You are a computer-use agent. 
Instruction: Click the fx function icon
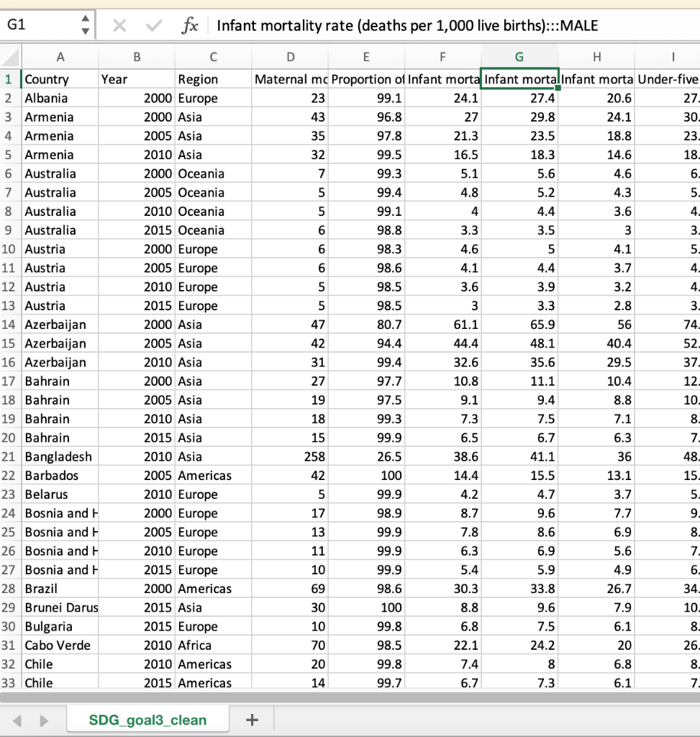point(191,25)
